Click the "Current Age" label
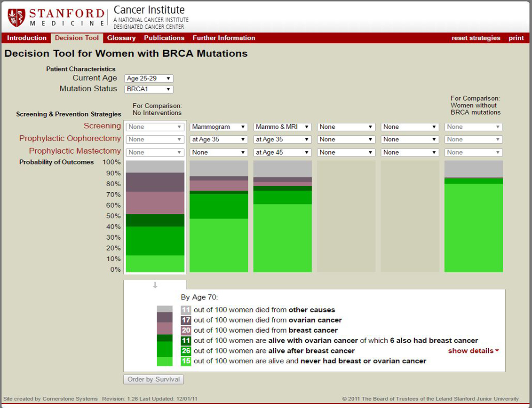The image size is (532, 408). tap(95, 78)
